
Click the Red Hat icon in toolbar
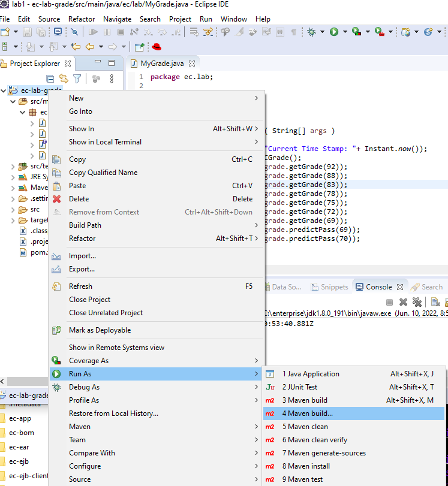pyautogui.click(x=157, y=47)
